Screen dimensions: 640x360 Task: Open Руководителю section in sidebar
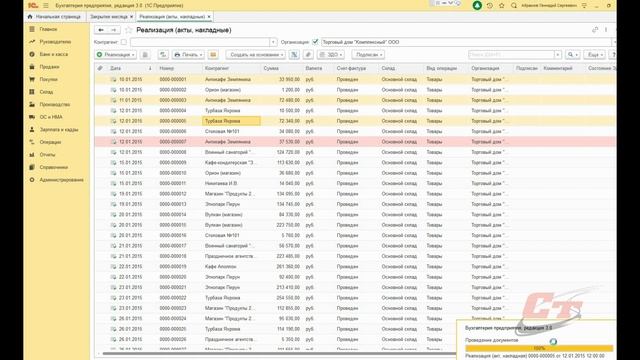coord(55,42)
